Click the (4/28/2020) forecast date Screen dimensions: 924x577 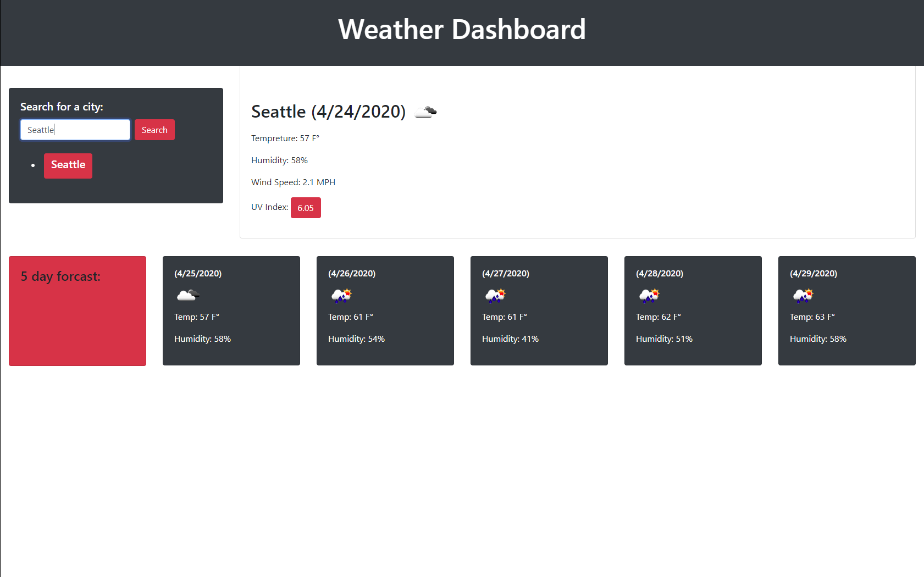660,274
